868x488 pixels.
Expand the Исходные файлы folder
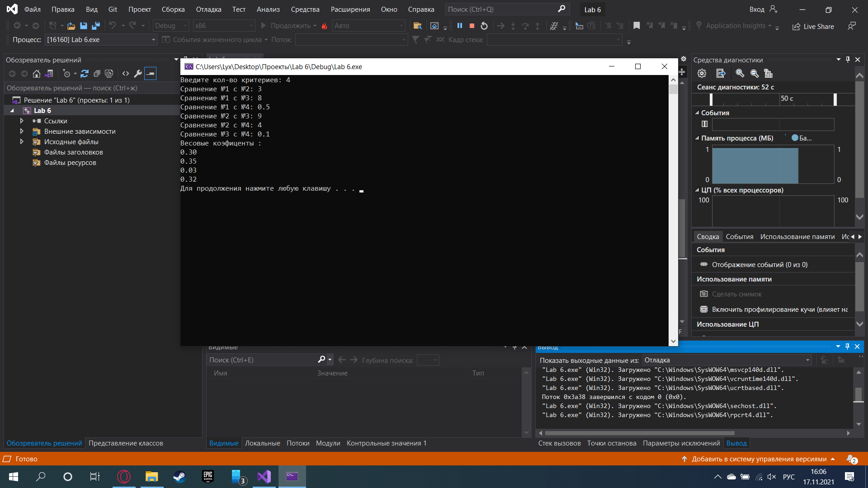pos(22,142)
